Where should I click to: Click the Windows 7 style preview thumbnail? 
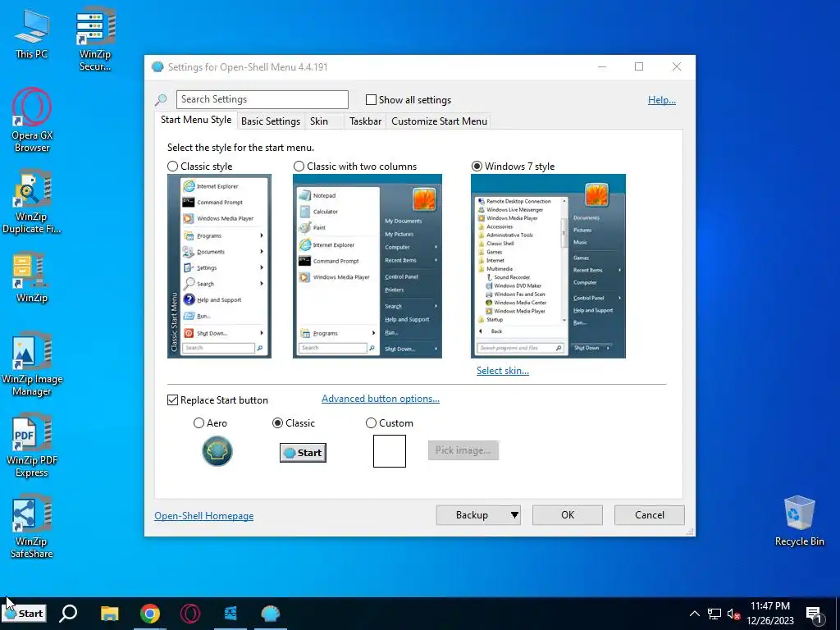[548, 267]
